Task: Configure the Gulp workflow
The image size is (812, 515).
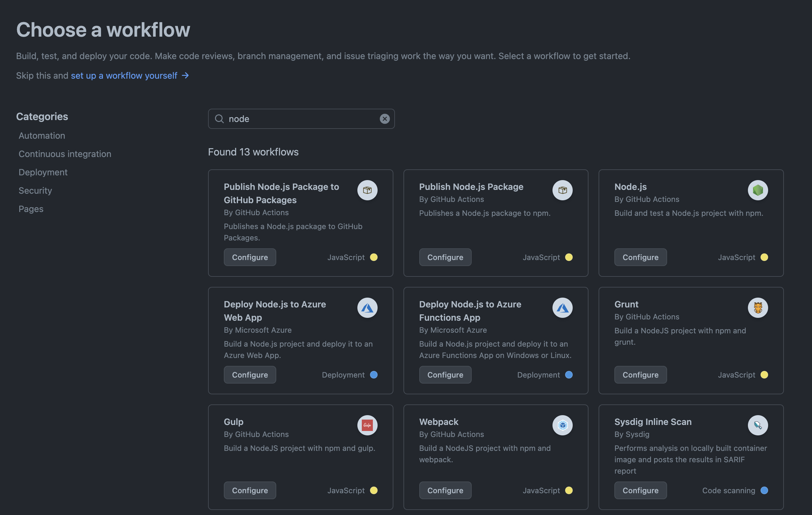Action: tap(250, 490)
